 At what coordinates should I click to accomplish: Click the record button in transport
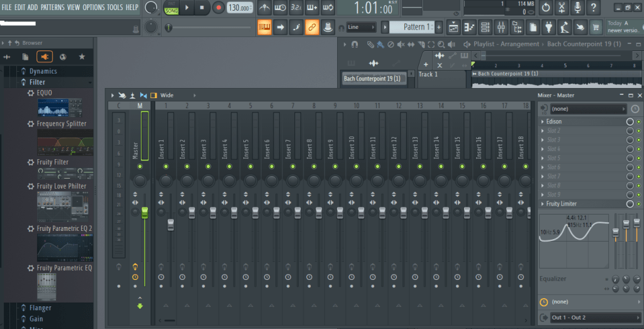(x=219, y=8)
